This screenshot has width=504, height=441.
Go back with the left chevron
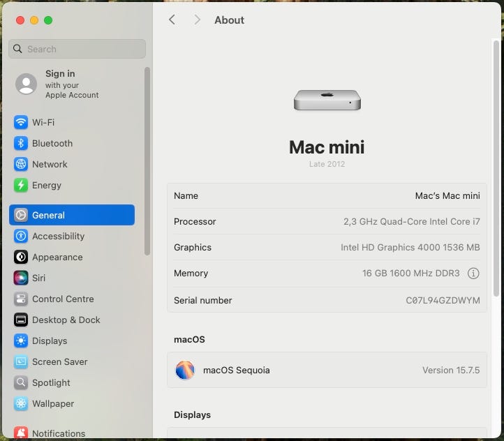[x=172, y=20]
